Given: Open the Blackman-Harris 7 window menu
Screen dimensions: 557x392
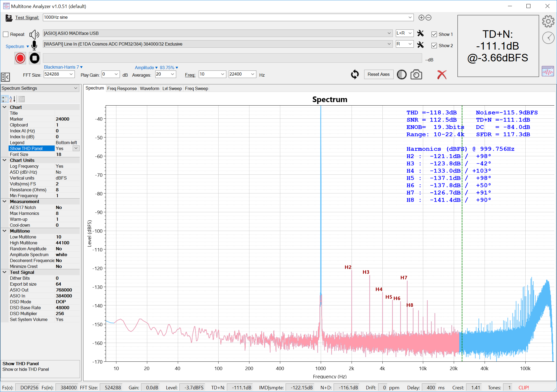Looking at the screenshot, I should [63, 67].
